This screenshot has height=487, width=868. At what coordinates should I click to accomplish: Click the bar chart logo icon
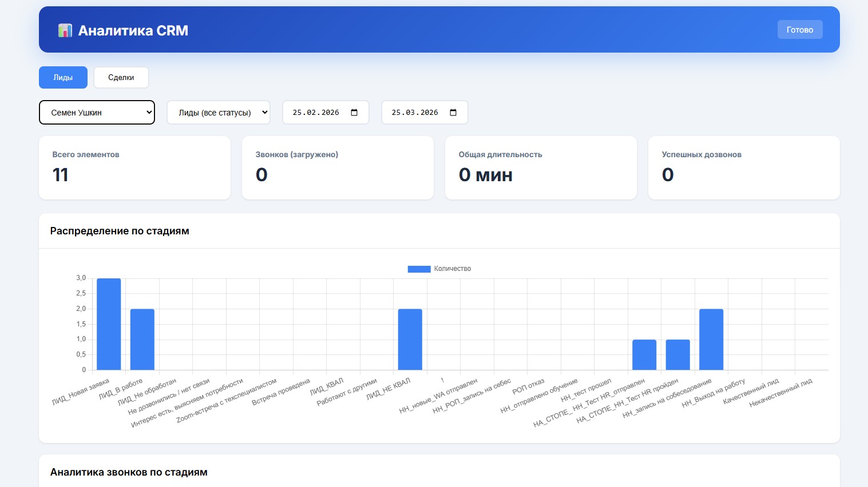point(65,30)
